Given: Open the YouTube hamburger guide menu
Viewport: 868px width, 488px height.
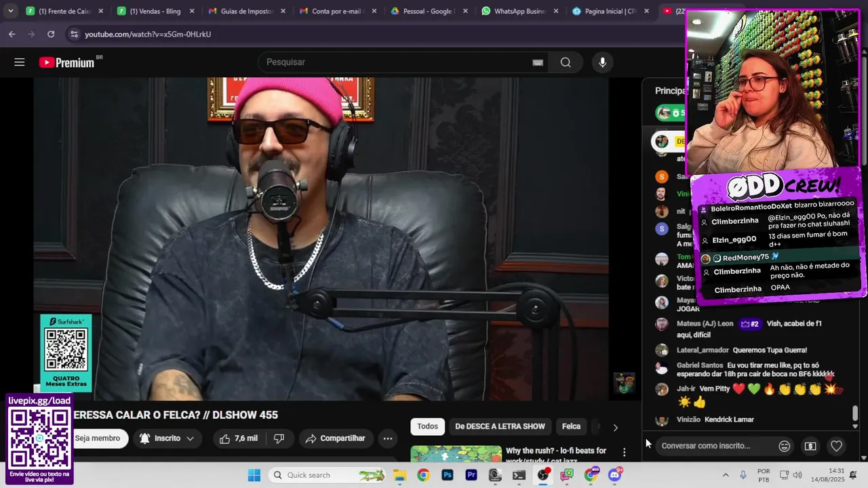Looking at the screenshot, I should tap(19, 62).
